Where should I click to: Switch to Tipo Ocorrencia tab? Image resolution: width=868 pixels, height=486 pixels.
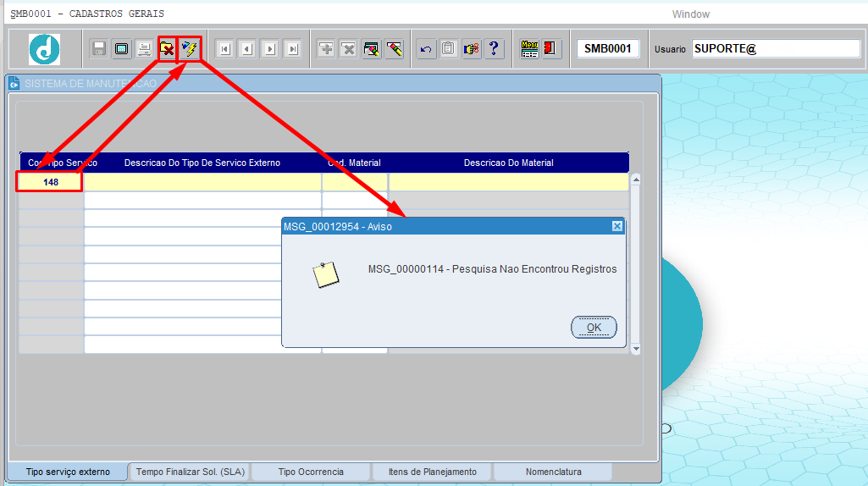point(311,472)
